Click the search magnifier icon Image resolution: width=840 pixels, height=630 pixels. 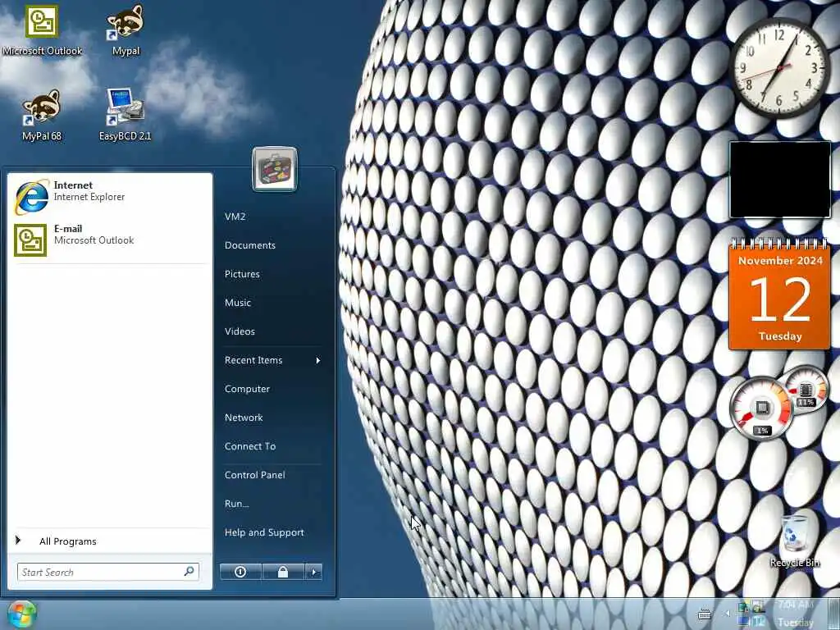(189, 572)
